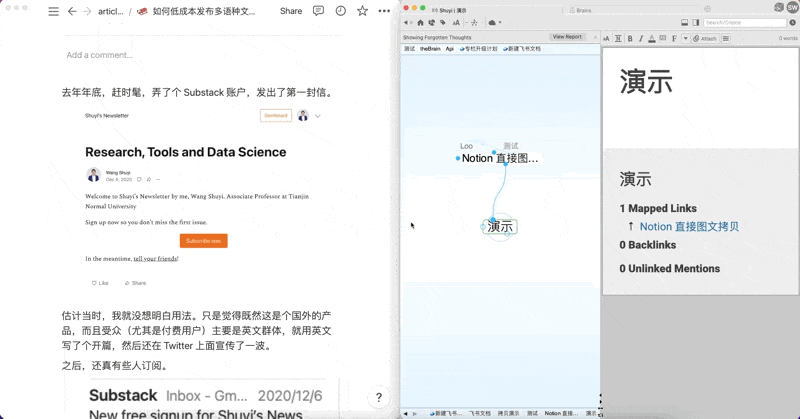Select the 新建飞书文档 pin in the top pins bar

pyautogui.click(x=522, y=48)
